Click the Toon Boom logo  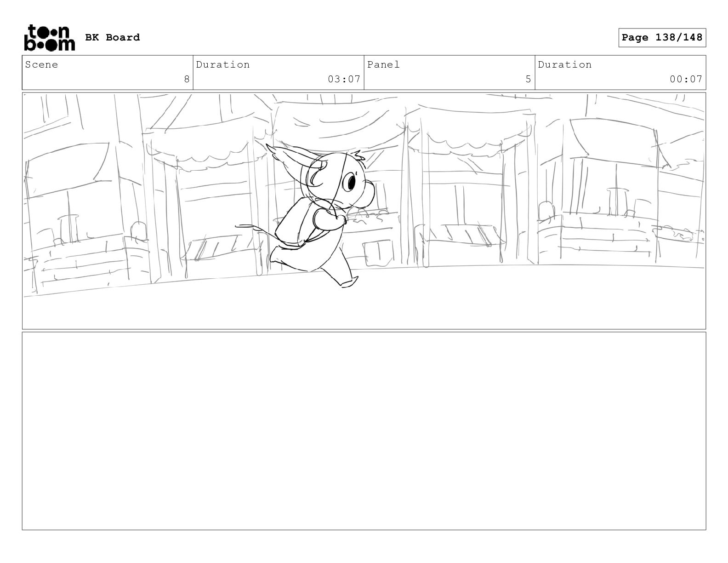coord(49,38)
